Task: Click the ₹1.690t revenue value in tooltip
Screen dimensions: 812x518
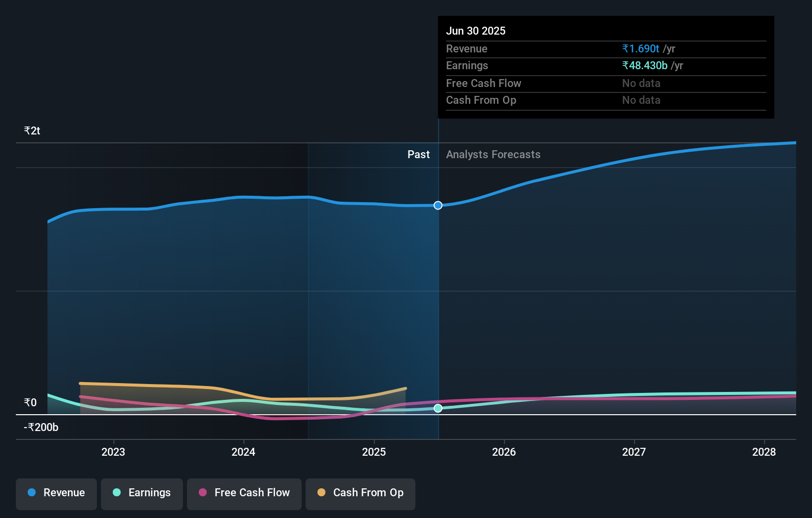Action: coord(640,48)
